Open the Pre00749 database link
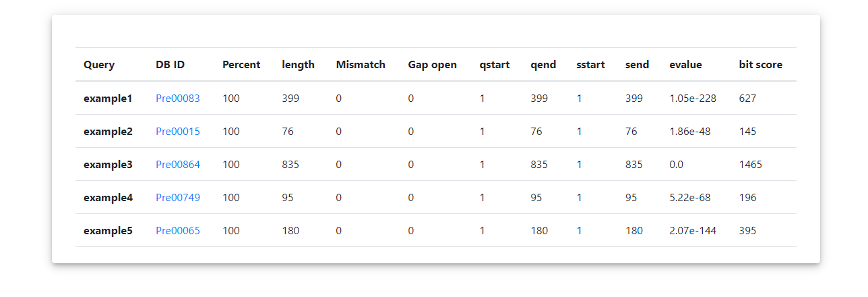This screenshot has width=868, height=297. (x=178, y=198)
